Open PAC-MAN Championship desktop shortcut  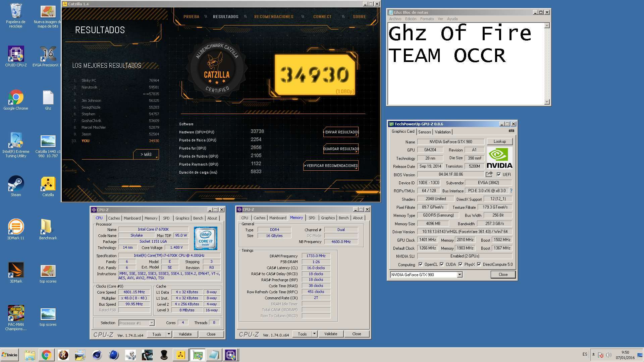(x=16, y=318)
